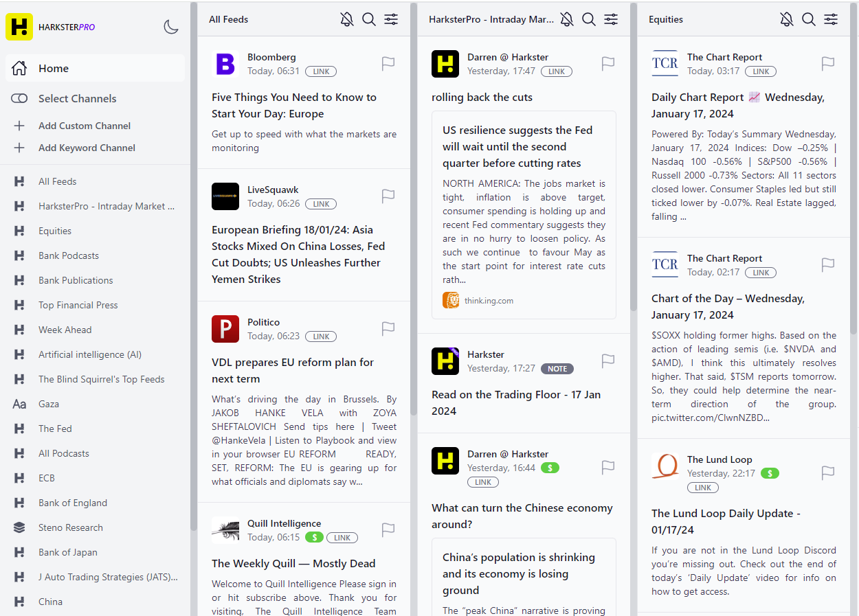Open filter settings for Equities column

831,19
